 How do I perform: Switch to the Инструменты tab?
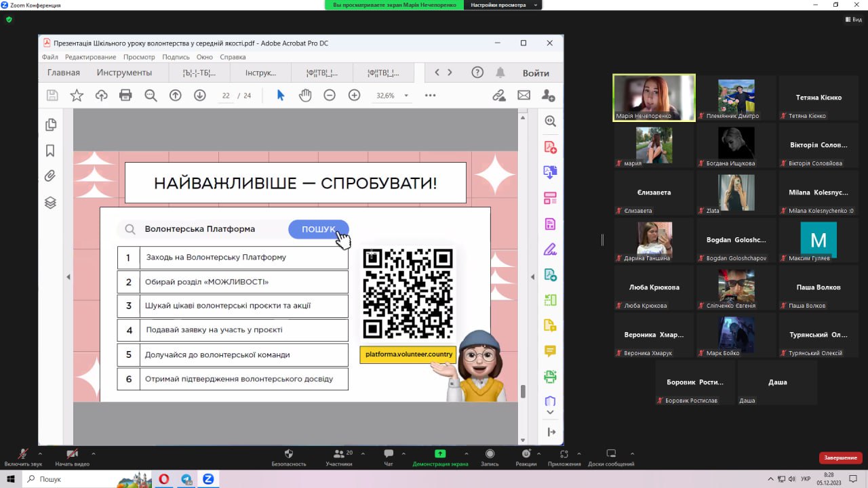(x=124, y=73)
